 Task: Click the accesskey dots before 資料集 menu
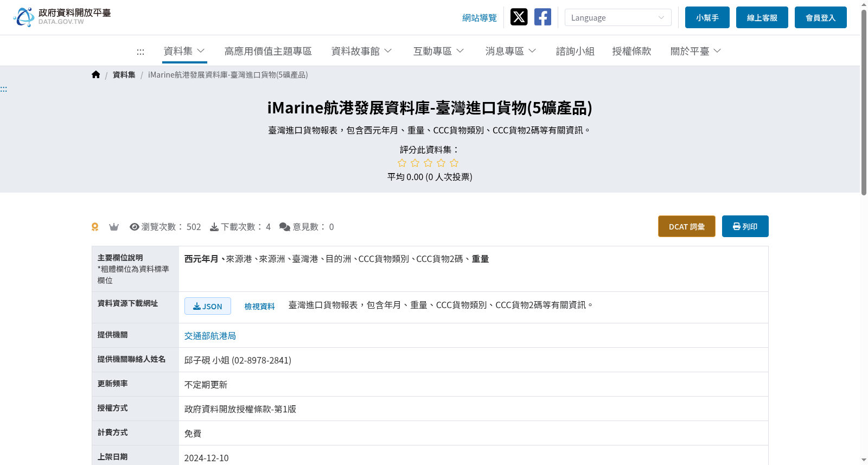tap(141, 52)
